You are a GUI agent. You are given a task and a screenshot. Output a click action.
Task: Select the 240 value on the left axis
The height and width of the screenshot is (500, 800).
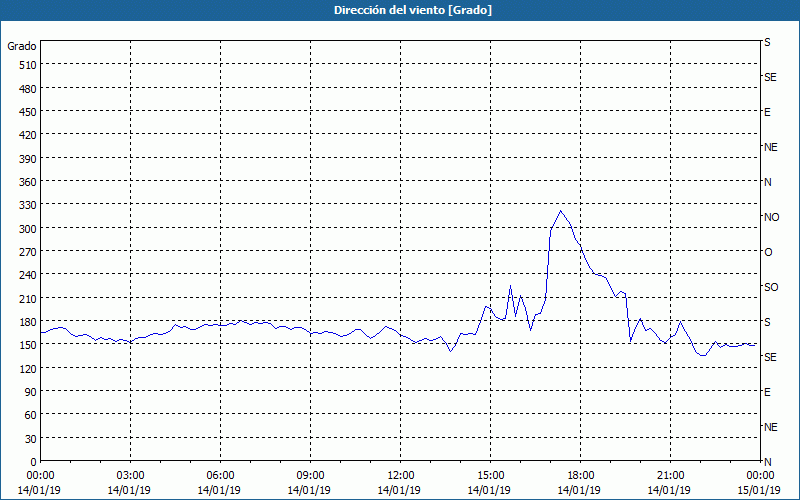click(28, 275)
